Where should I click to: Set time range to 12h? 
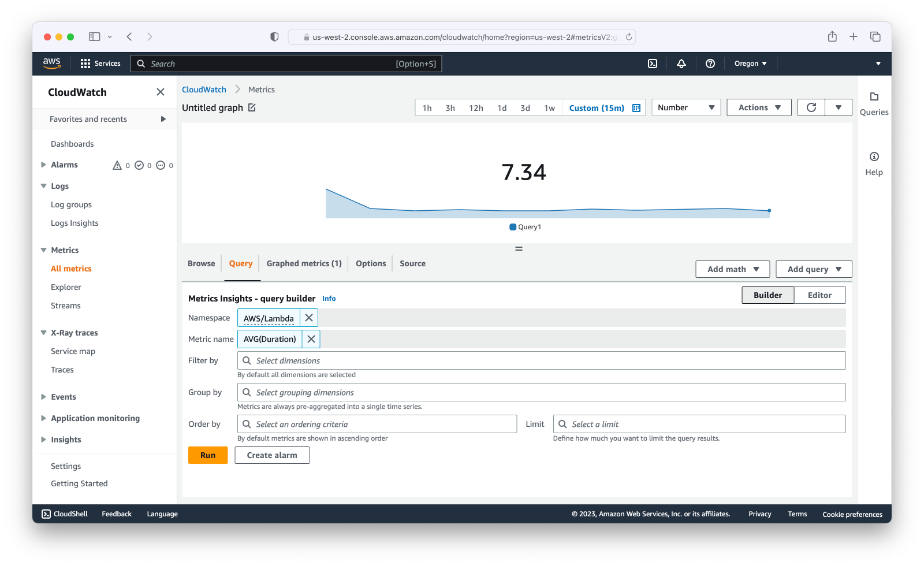tap(476, 108)
